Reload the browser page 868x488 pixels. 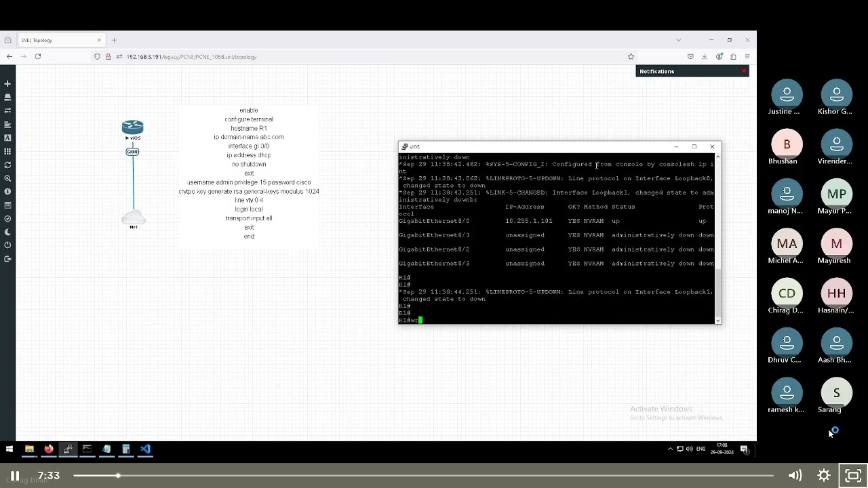[x=38, y=57]
